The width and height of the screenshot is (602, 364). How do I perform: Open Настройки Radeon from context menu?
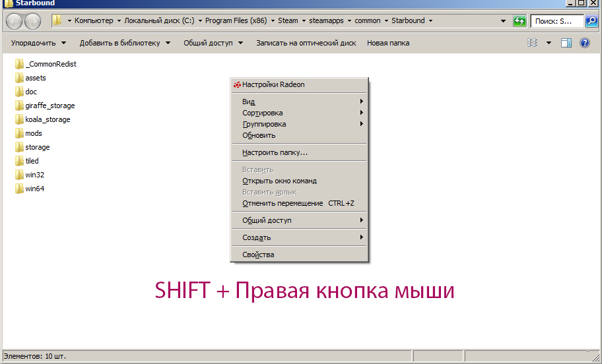coord(300,85)
